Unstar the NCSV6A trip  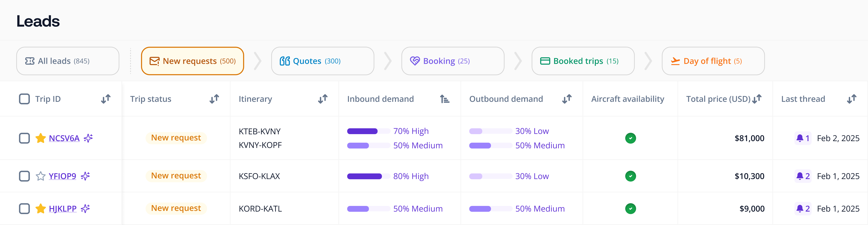[41, 138]
